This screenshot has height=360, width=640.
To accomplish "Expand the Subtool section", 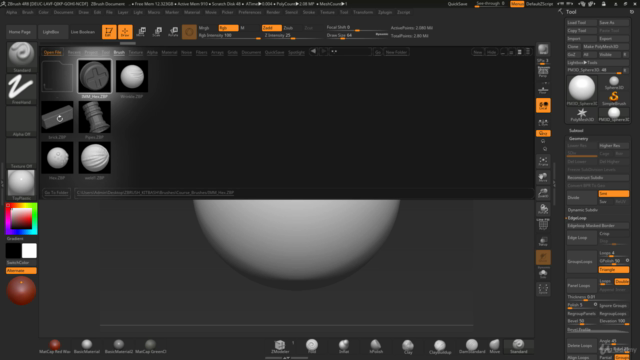I will [x=576, y=131].
